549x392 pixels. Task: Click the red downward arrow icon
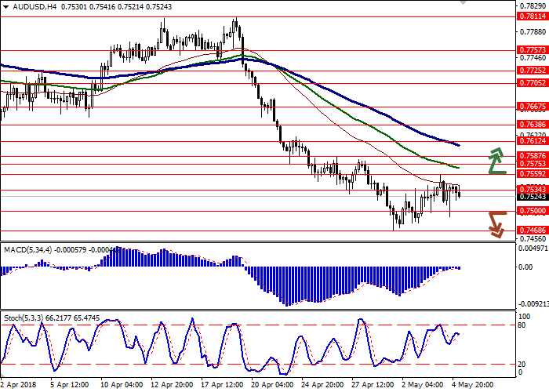click(496, 223)
